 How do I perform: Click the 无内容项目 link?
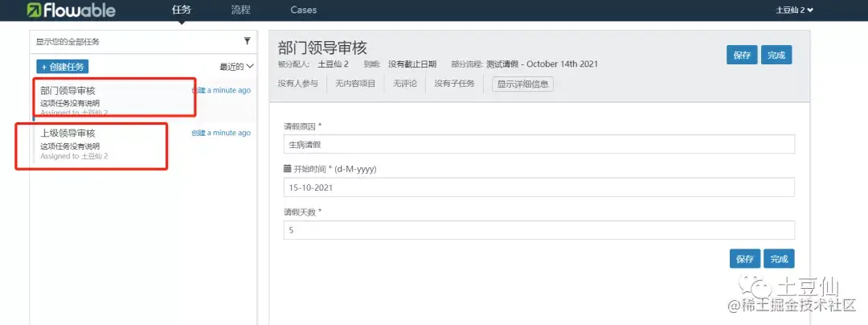(x=355, y=84)
